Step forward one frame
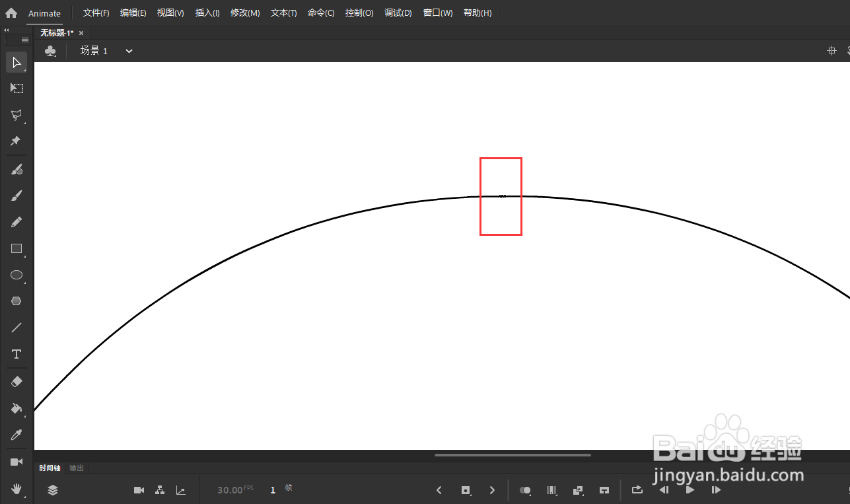This screenshot has width=850, height=504. pos(716,490)
